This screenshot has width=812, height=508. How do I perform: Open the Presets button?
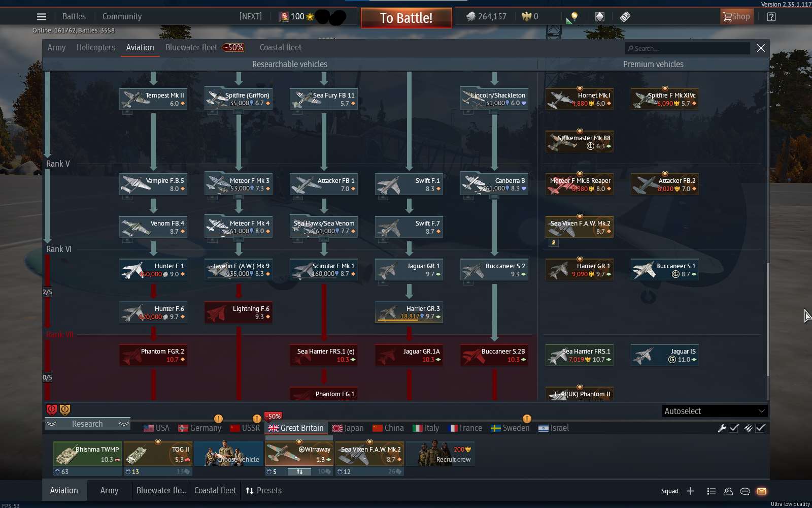pyautogui.click(x=264, y=491)
